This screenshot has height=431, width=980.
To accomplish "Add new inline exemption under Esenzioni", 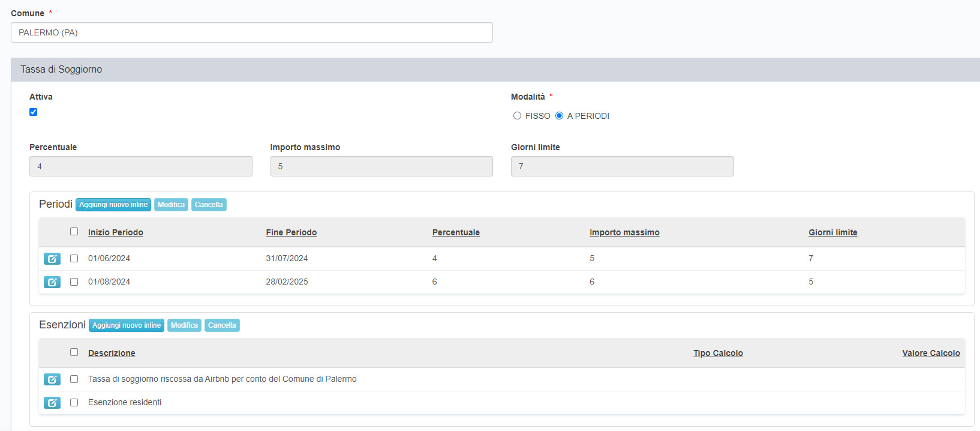I will tap(127, 325).
